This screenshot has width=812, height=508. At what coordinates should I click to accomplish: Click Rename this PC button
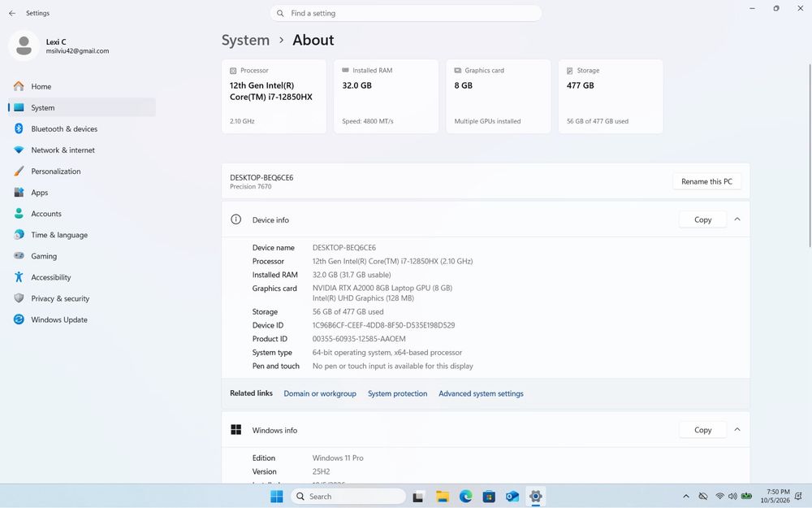click(707, 181)
